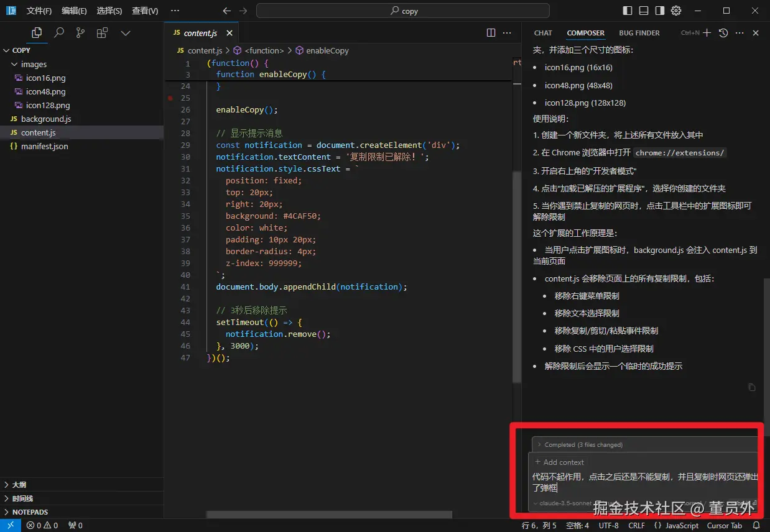Open the Explorer files icon in sidebar
The height and width of the screenshot is (532, 770).
[37, 33]
